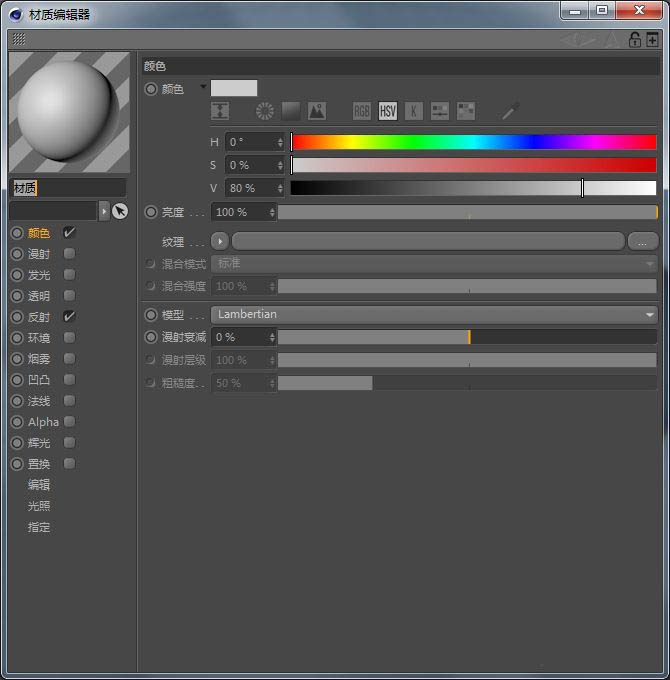Enable the 透明 channel checkbox
The width and height of the screenshot is (670, 680).
pyautogui.click(x=69, y=296)
